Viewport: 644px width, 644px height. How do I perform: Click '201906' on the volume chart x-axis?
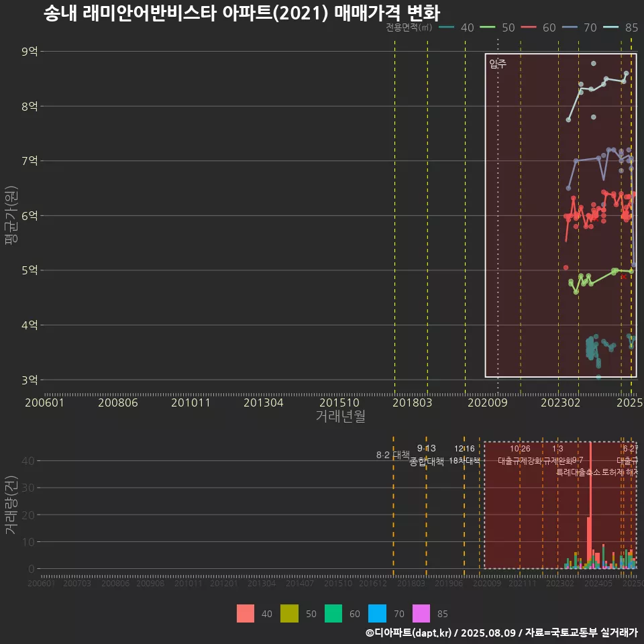449,583
